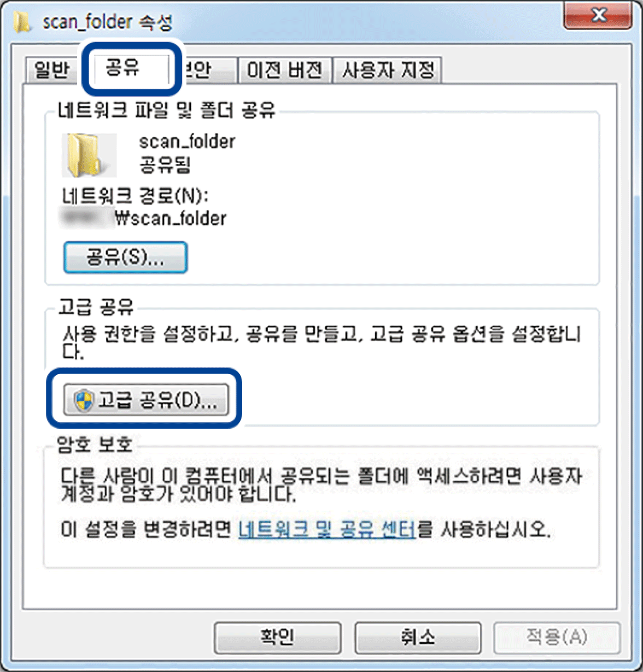The width and height of the screenshot is (643, 672).
Task: Confirm with the 확인 button
Action: pyautogui.click(x=278, y=637)
